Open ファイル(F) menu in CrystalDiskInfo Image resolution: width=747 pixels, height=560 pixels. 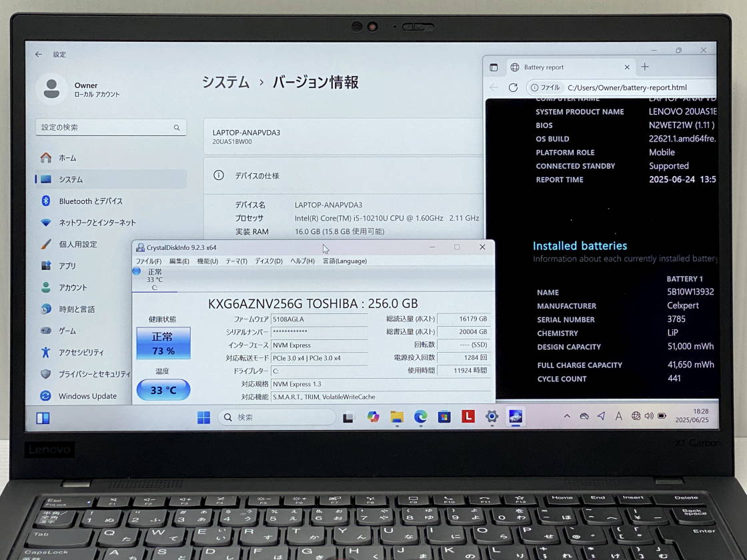coord(149,261)
